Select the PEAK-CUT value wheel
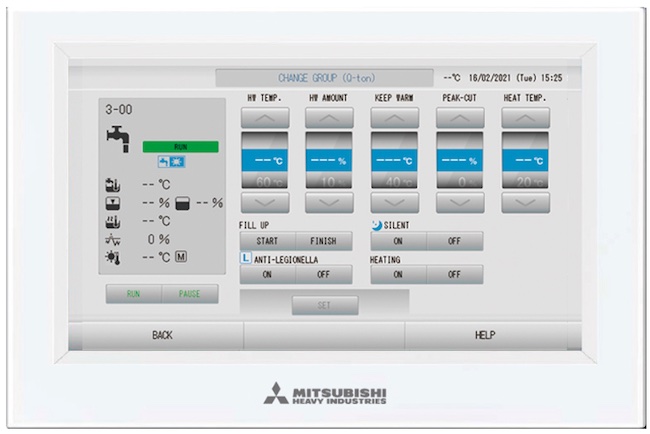 [460, 160]
